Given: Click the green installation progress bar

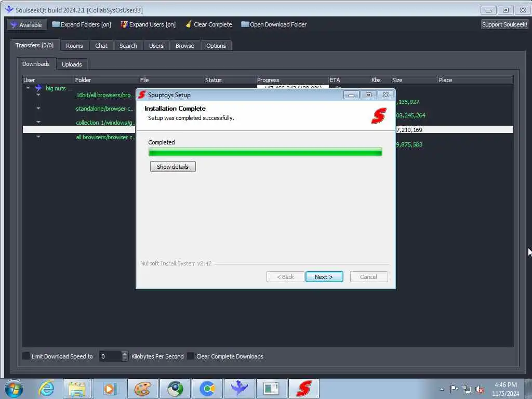Looking at the screenshot, I should [265, 152].
